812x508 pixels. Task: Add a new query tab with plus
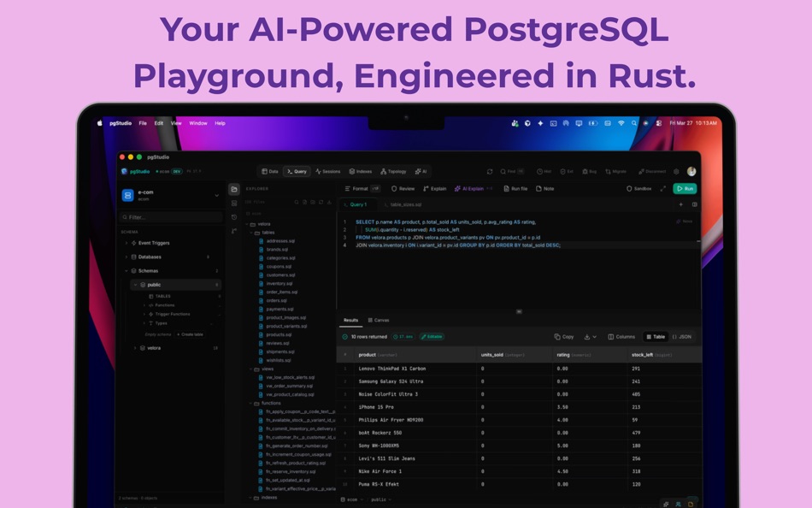[x=680, y=204]
